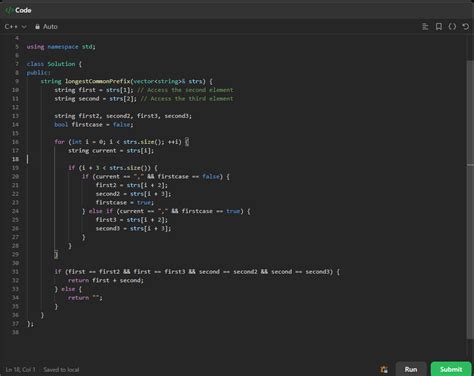Click 'bool firstcase = false;' line
The width and height of the screenshot is (474, 376).
point(94,125)
